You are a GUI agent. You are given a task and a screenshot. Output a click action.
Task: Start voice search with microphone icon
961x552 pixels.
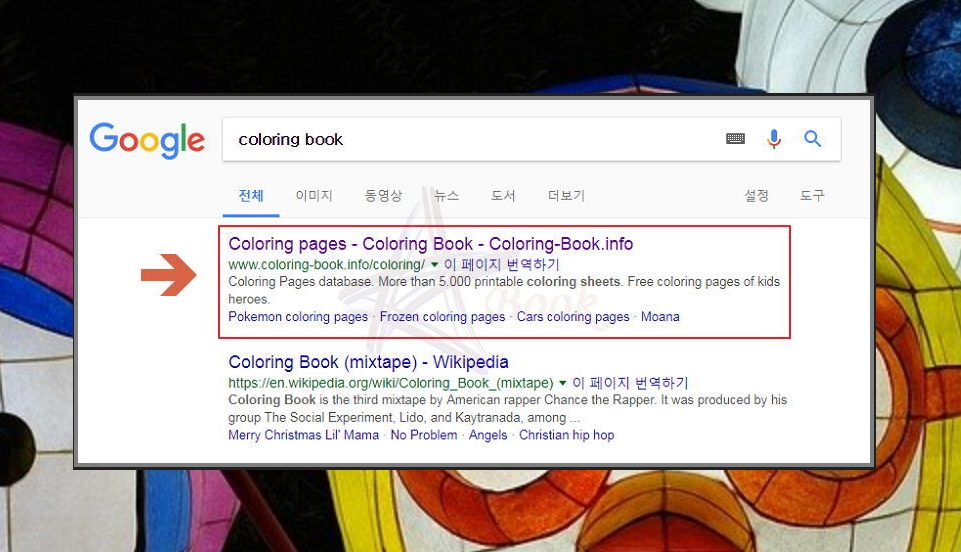774,139
